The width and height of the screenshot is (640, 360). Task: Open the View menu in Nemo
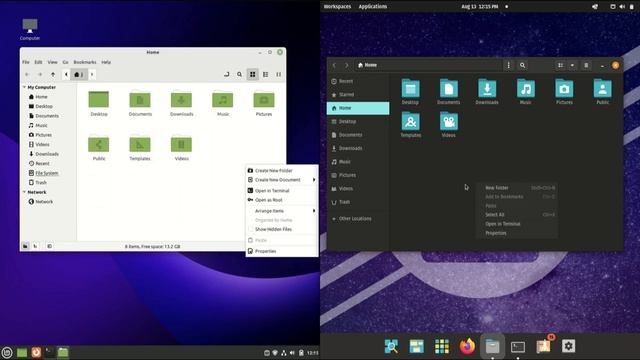[52, 62]
